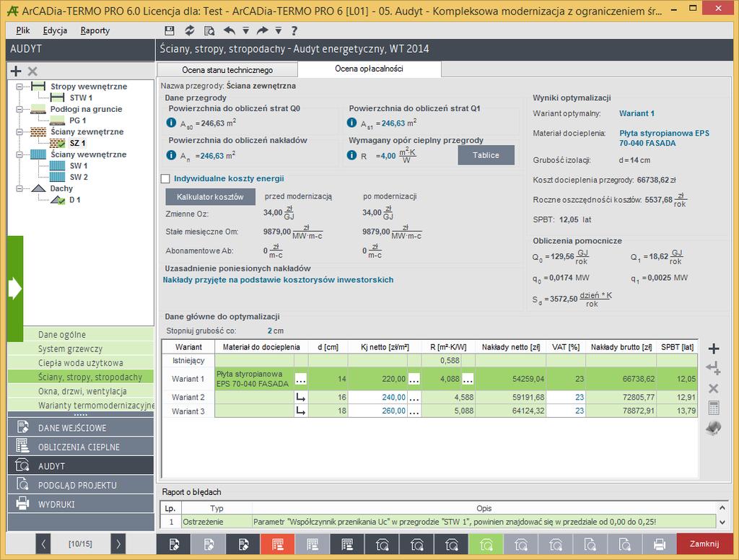Image resolution: width=739 pixels, height=560 pixels.
Task: Undo the last action
Action: (x=229, y=30)
